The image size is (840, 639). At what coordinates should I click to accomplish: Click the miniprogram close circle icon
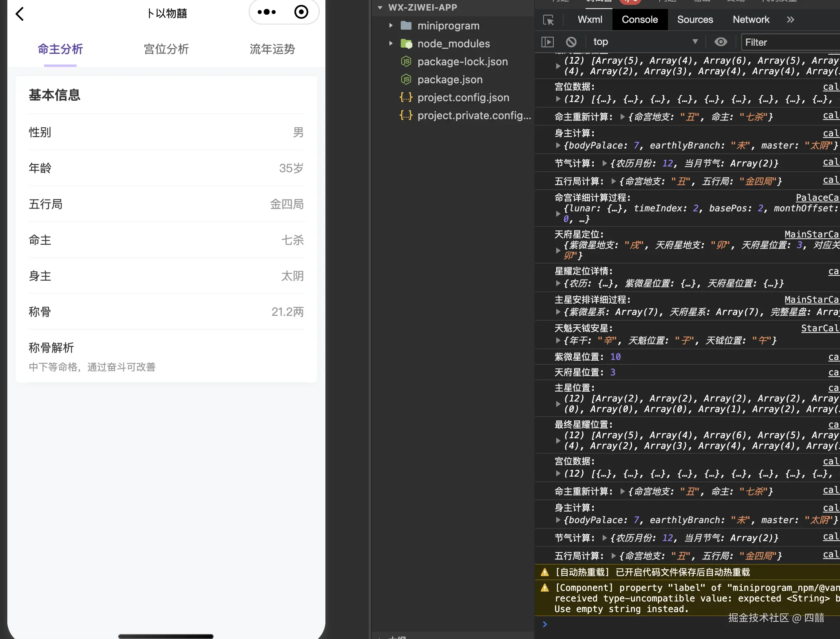301,12
